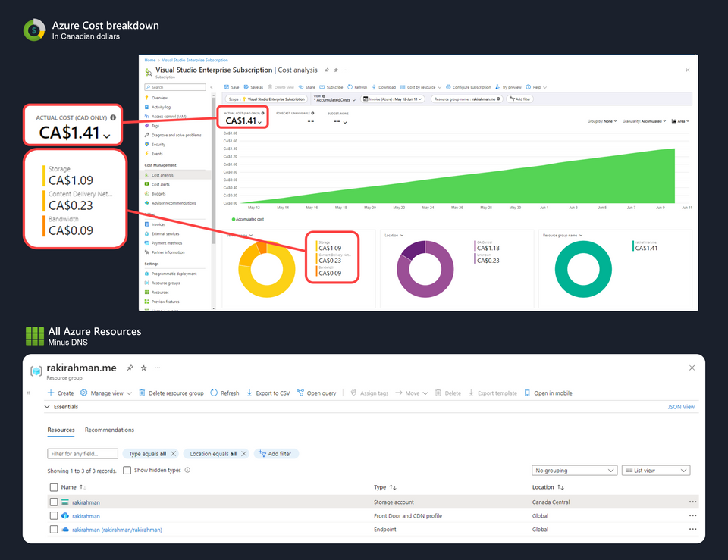Expand the Essentials section
Screen dimensions: 728x560
49,407
